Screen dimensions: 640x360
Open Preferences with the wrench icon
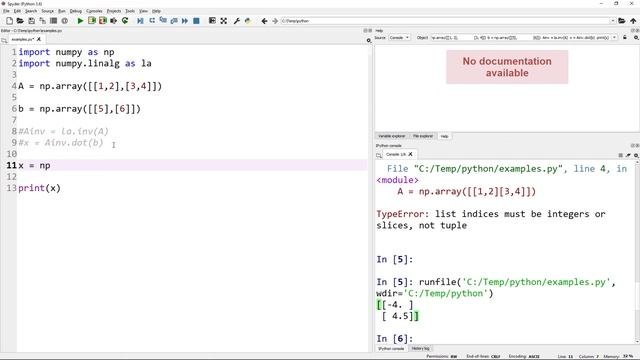point(237,20)
